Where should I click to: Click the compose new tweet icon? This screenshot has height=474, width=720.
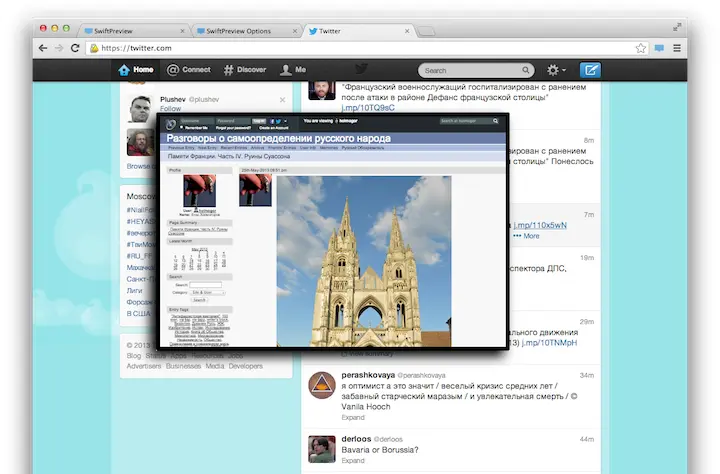click(591, 70)
